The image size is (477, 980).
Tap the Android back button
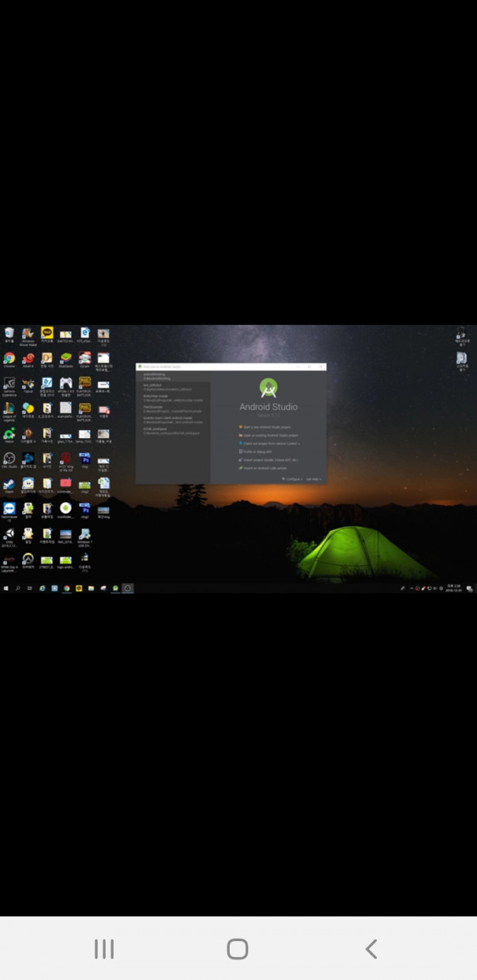click(x=371, y=948)
